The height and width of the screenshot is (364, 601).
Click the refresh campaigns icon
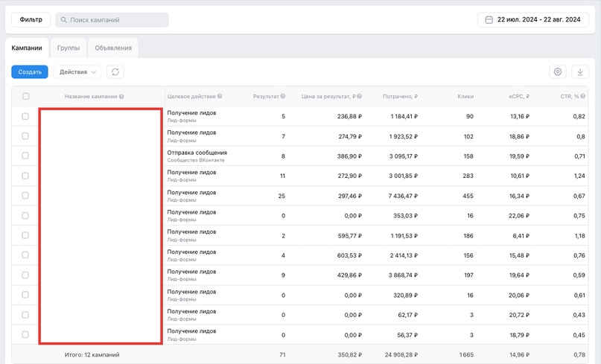pyautogui.click(x=115, y=71)
